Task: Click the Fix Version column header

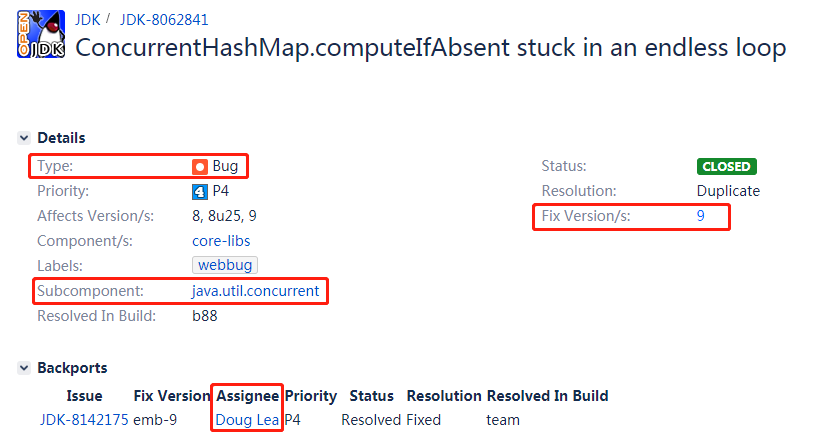Action: tap(172, 396)
